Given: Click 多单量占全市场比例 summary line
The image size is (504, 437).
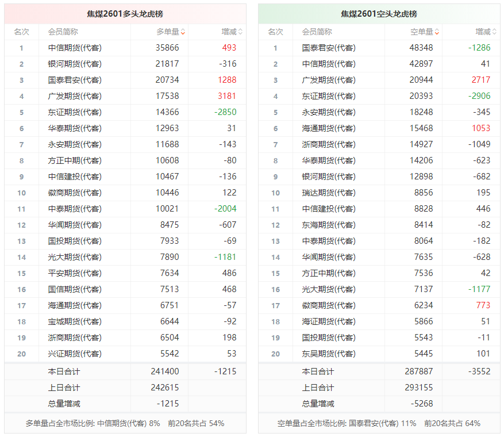Looking at the screenshot, I should click(125, 424).
